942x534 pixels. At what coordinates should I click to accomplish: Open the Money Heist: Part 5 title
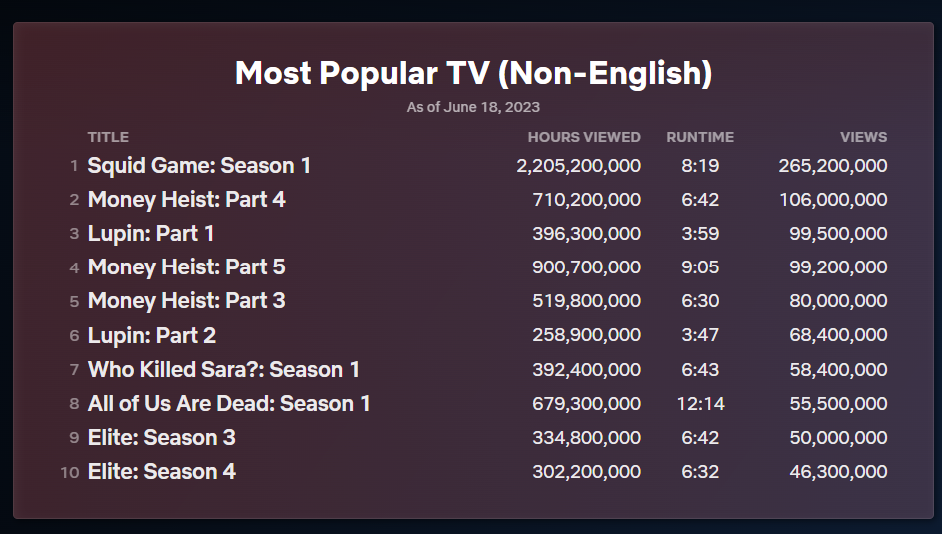pyautogui.click(x=186, y=268)
